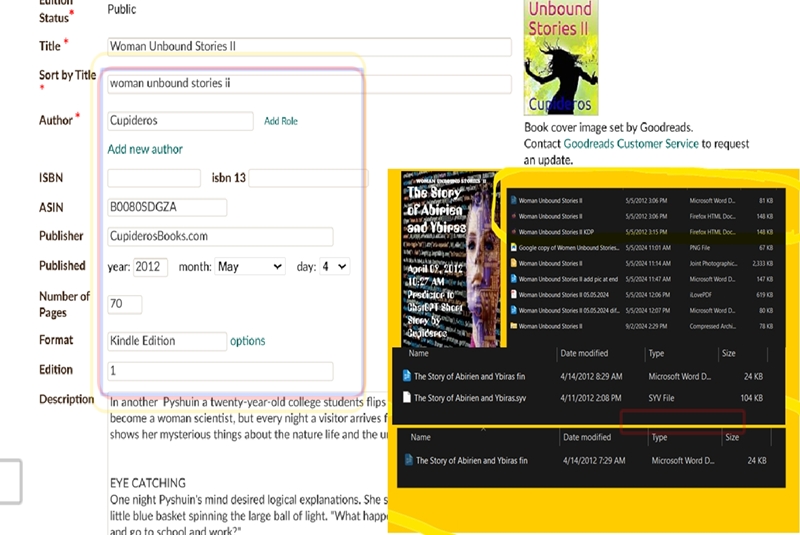Click the Firefox icon for 'Woman Unbound Stories II KDP'
Image resolution: width=800 pixels, height=535 pixels.
pos(513,230)
